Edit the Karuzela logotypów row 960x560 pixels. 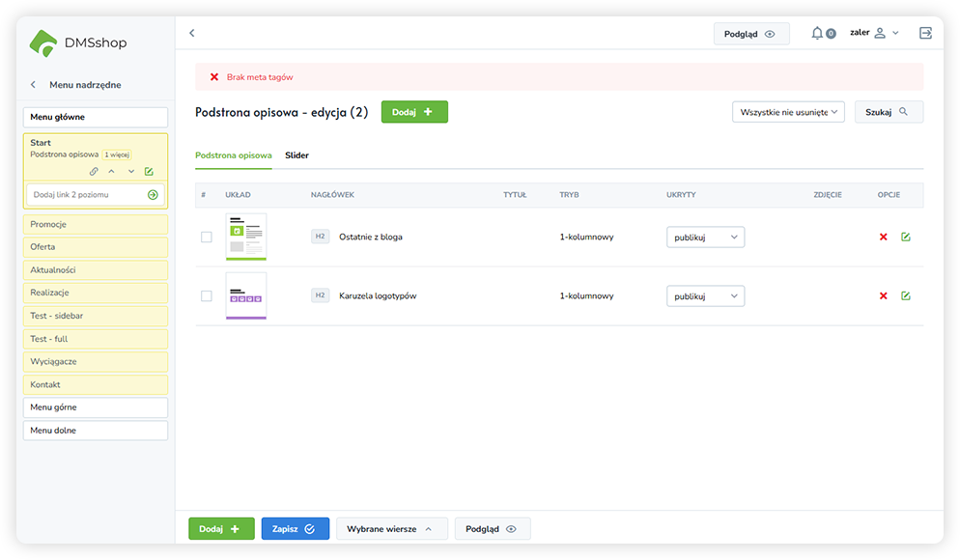[x=905, y=296]
